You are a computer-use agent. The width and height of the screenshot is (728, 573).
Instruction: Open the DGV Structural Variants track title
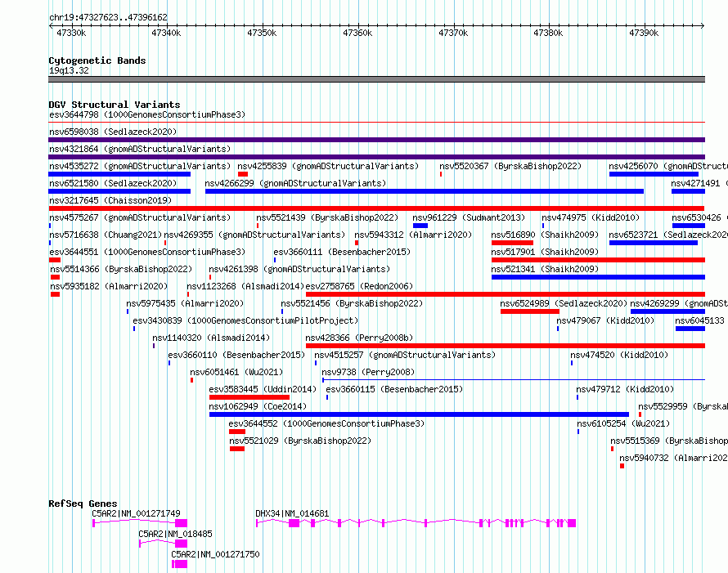tap(115, 105)
